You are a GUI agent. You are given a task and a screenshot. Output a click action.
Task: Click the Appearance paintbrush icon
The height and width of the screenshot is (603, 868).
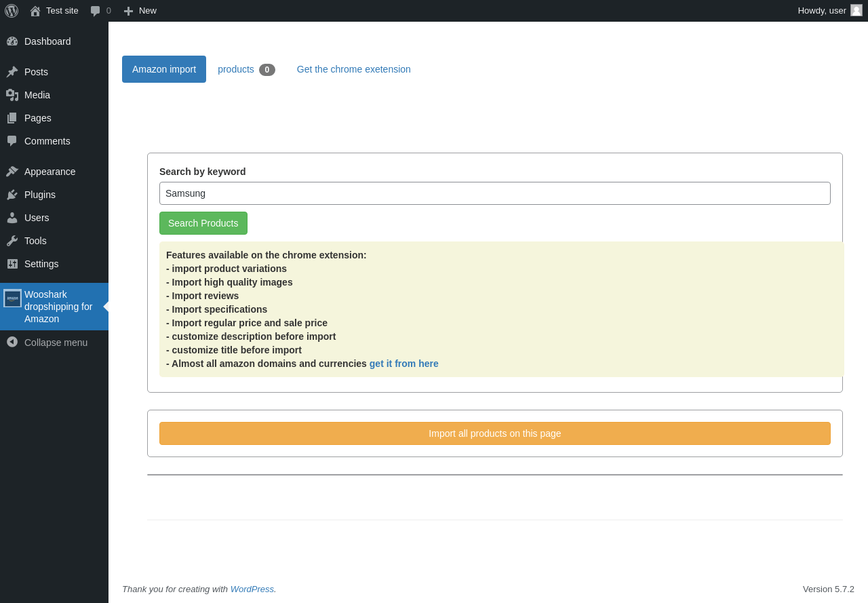12,172
